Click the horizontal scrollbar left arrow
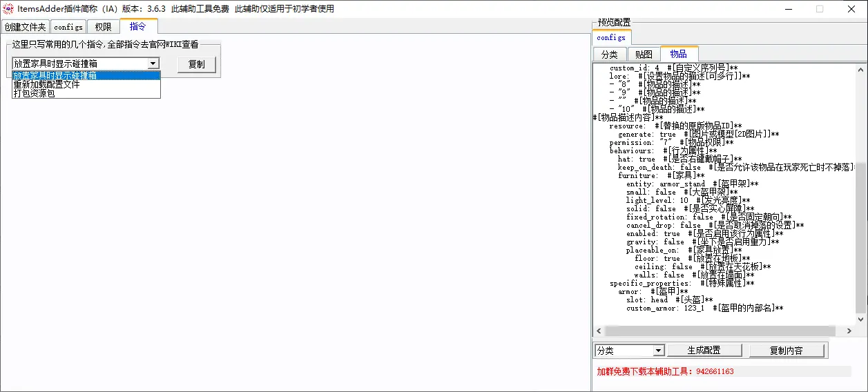This screenshot has height=392, width=868. pos(599,331)
